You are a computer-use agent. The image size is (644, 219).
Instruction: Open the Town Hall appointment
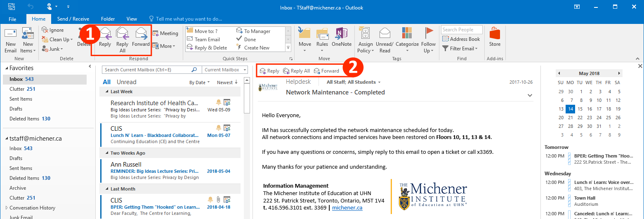(x=589, y=201)
